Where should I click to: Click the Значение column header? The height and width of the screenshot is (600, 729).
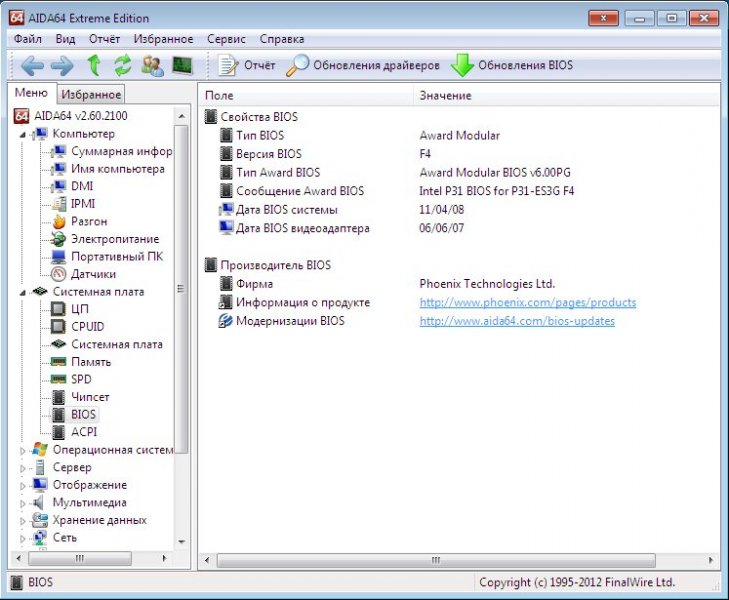point(446,95)
